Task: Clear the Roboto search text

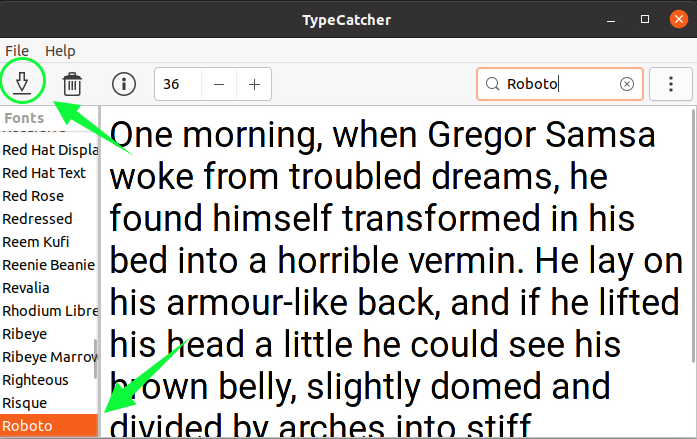Action: [627, 85]
